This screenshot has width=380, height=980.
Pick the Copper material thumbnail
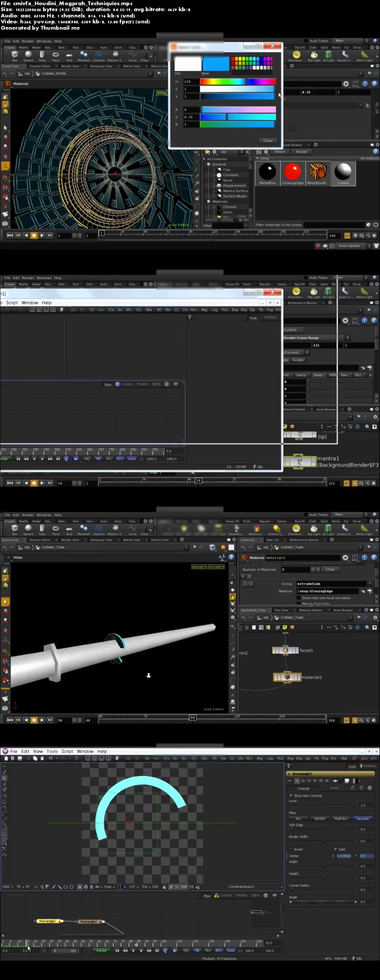[343, 173]
